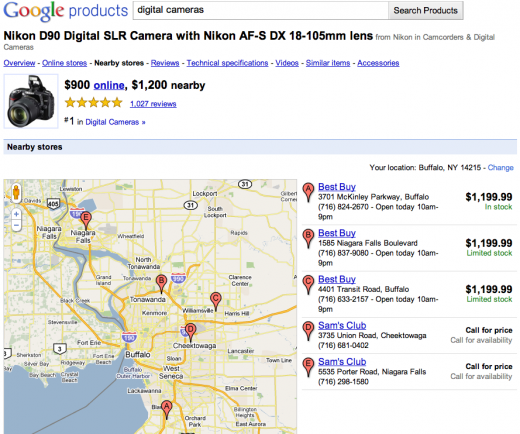Click the Street View pegman icon
The height and width of the screenshot is (434, 520).
16,193
